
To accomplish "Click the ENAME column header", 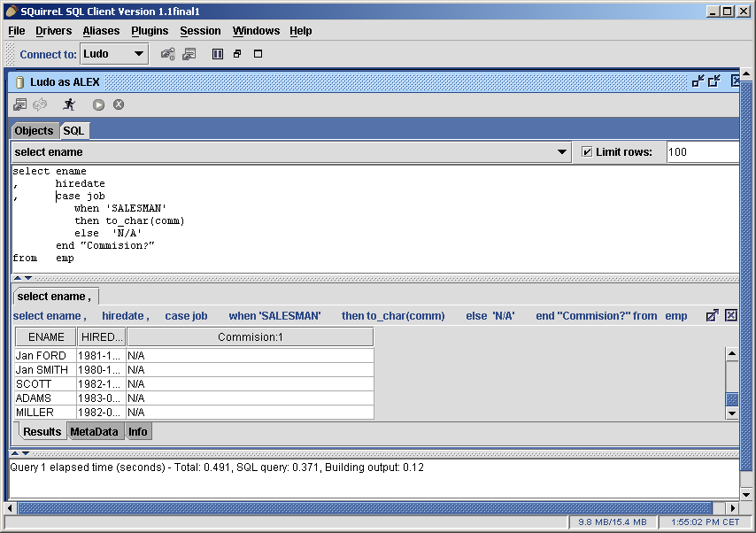I will click(46, 337).
